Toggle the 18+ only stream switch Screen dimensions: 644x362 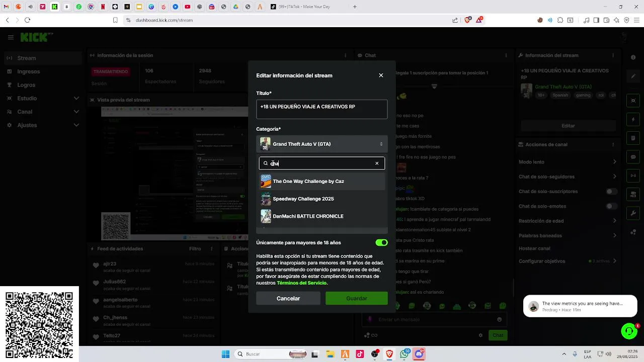pos(381,242)
